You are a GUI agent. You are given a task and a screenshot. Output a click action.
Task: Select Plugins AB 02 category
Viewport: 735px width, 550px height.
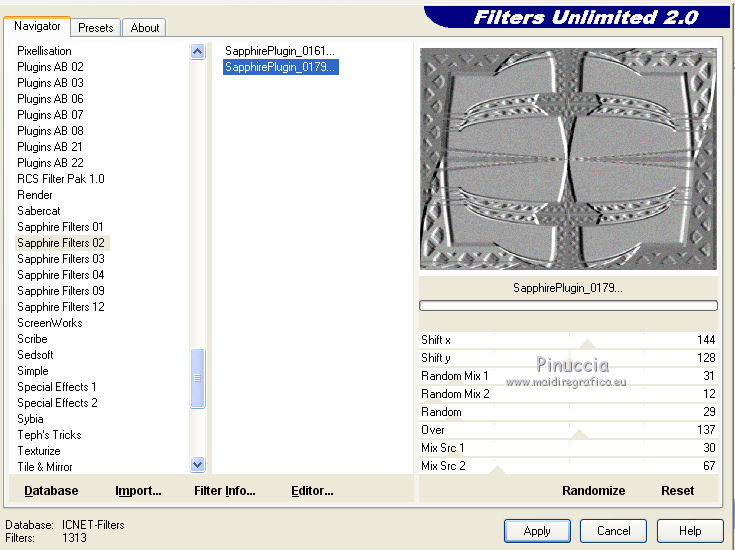[x=50, y=67]
